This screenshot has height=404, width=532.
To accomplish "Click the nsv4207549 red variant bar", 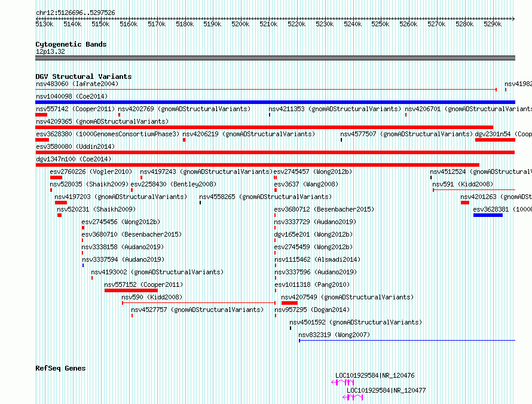I will (x=289, y=303).
